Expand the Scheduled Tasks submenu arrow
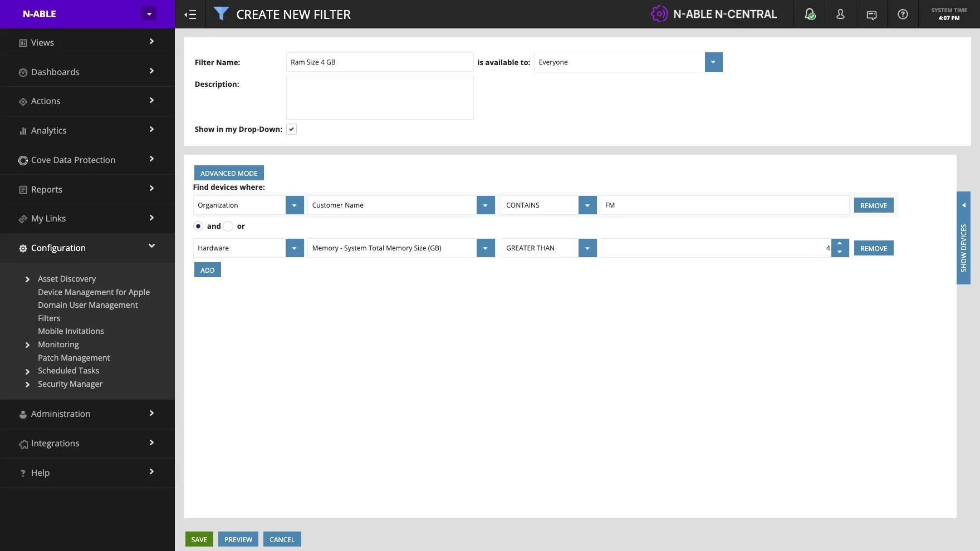The height and width of the screenshot is (551, 980). (x=27, y=371)
